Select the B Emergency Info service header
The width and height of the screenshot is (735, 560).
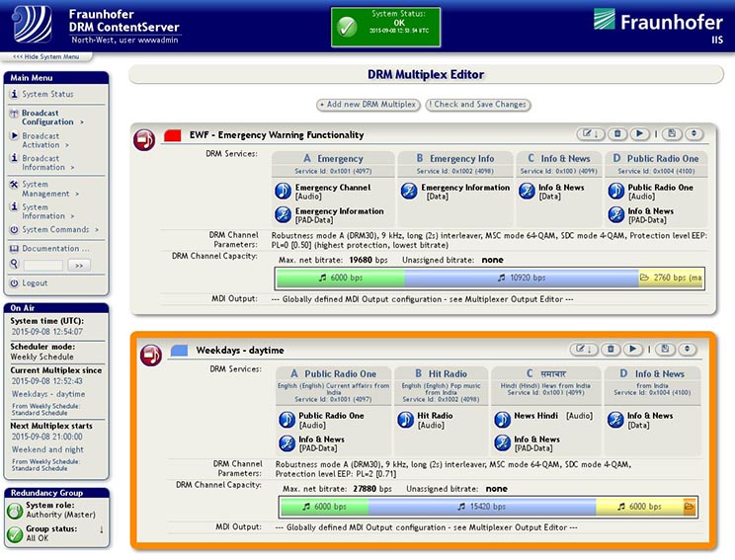455,164
